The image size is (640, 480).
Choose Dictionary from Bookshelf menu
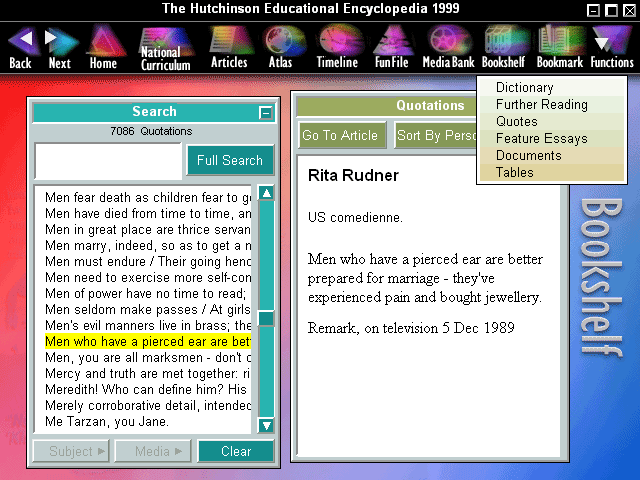coord(552,87)
